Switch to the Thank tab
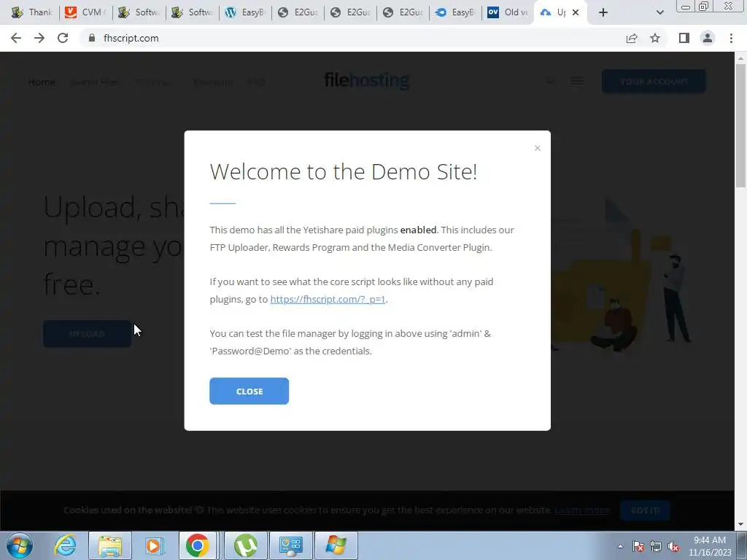747x560 pixels. point(32,12)
